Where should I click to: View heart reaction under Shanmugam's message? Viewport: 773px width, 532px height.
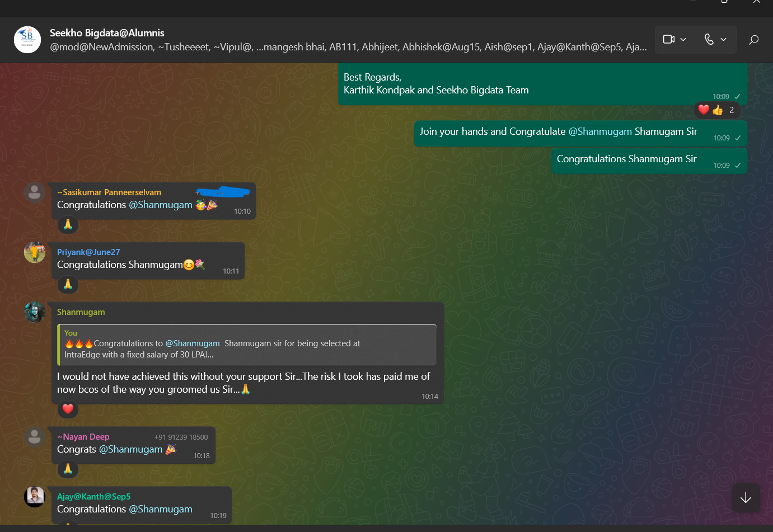click(x=68, y=409)
